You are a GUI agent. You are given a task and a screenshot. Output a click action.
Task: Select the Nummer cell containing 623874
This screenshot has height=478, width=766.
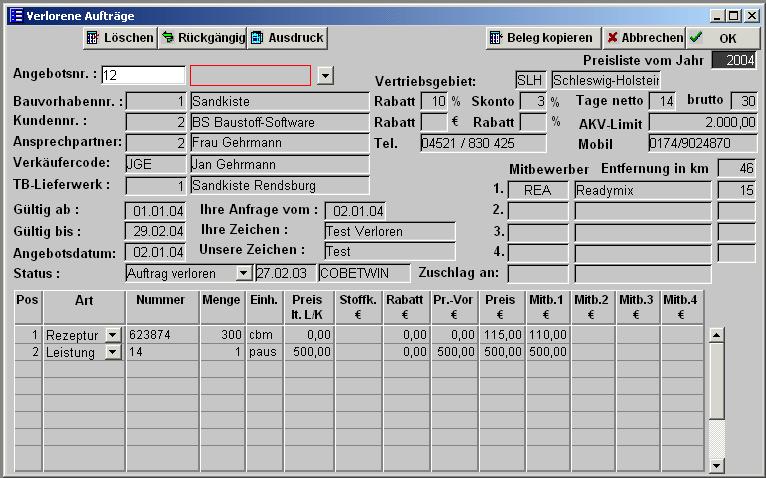[163, 335]
